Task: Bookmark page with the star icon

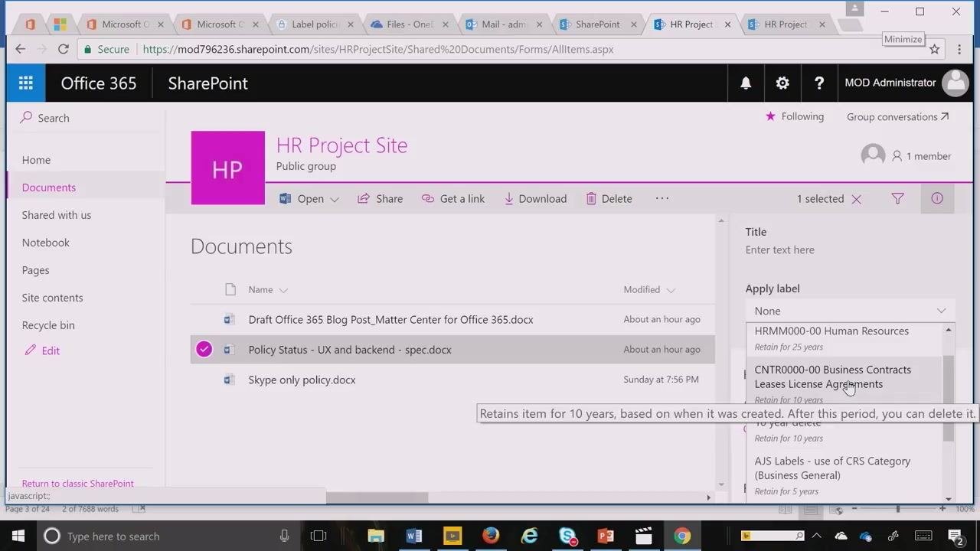Action: pos(935,49)
